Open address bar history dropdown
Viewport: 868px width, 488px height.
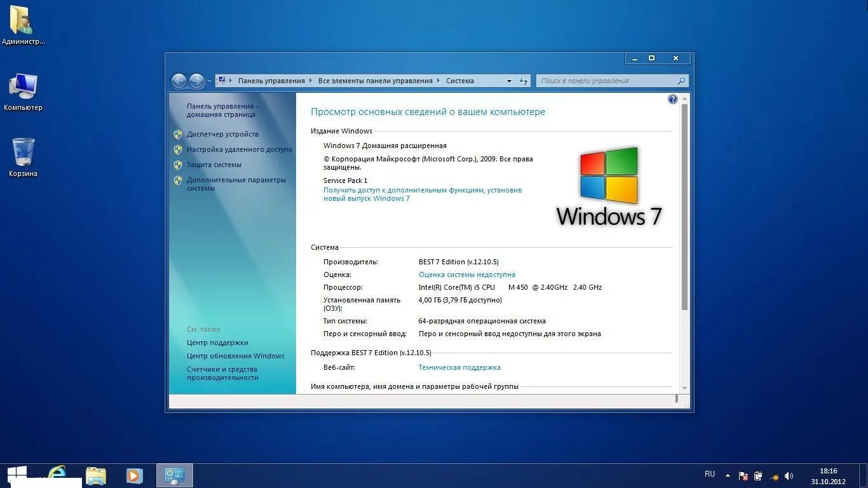pos(509,81)
